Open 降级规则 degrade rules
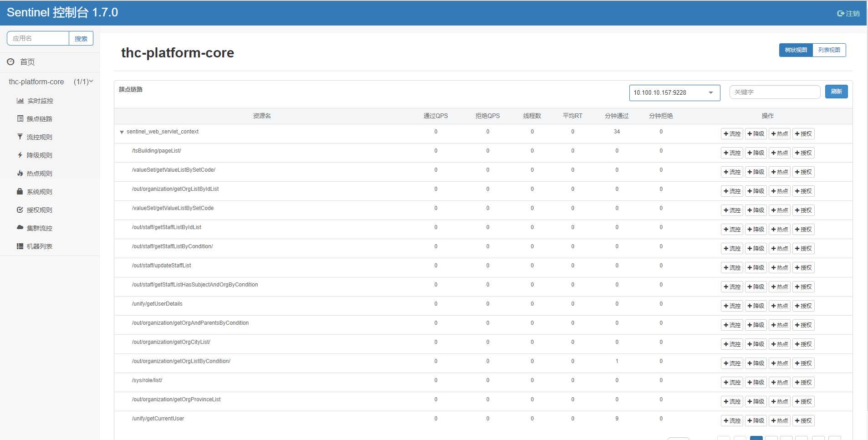 pyautogui.click(x=35, y=155)
